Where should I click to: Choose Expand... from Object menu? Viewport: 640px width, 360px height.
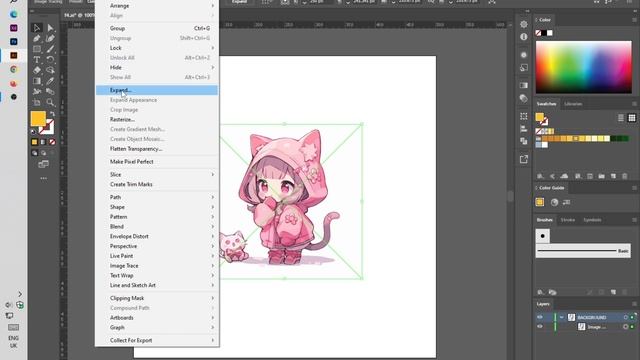tap(157, 90)
